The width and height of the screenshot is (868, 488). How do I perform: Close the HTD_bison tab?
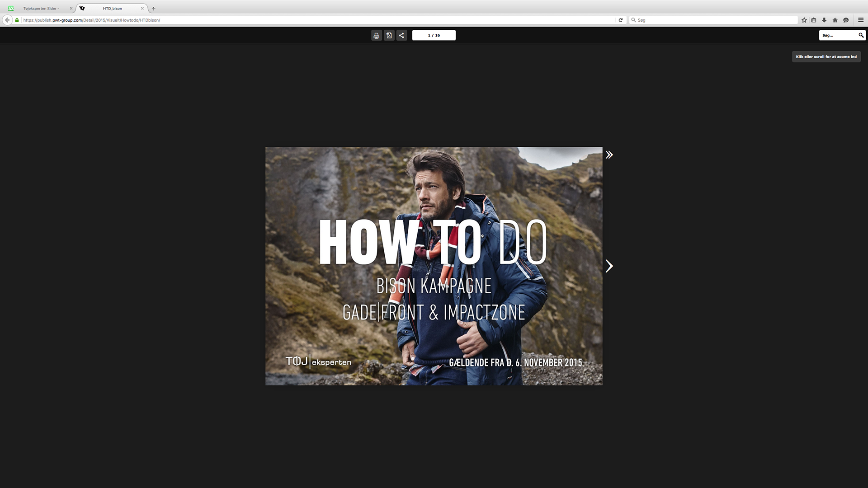142,9
